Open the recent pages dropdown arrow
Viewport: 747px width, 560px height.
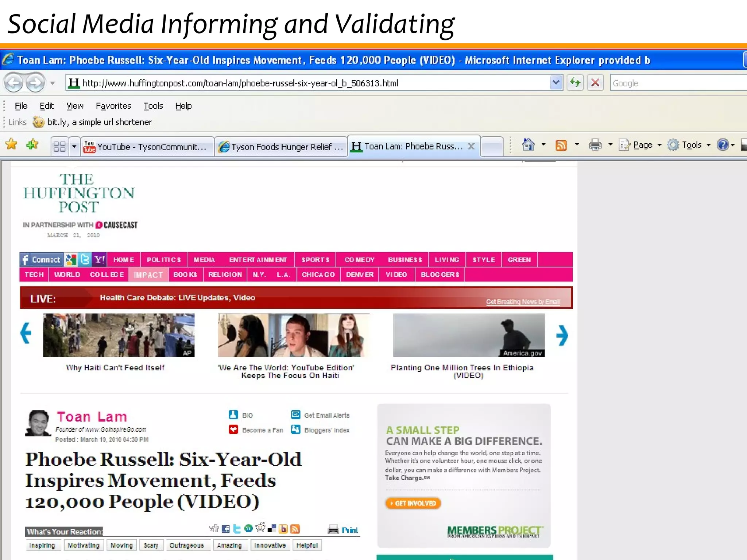pyautogui.click(x=53, y=83)
